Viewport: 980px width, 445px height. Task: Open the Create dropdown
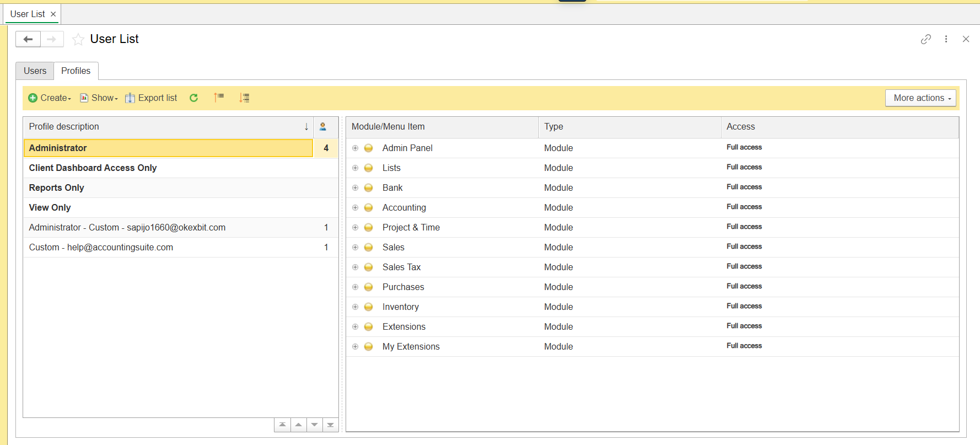click(x=50, y=98)
